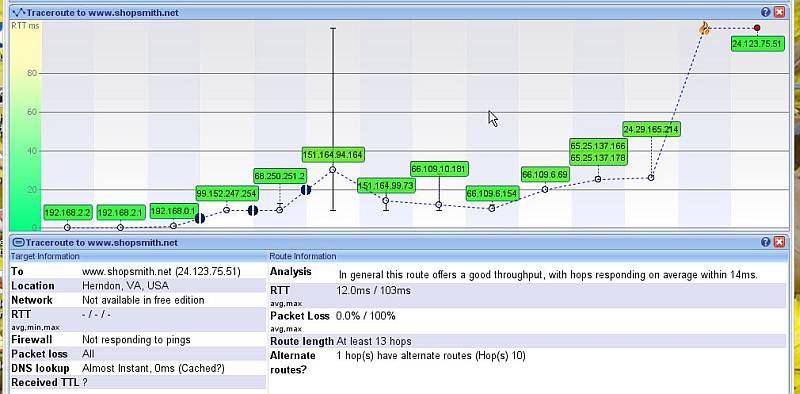Select the 192.168.2.1 hop label
The height and width of the screenshot is (394, 800).
120,212
